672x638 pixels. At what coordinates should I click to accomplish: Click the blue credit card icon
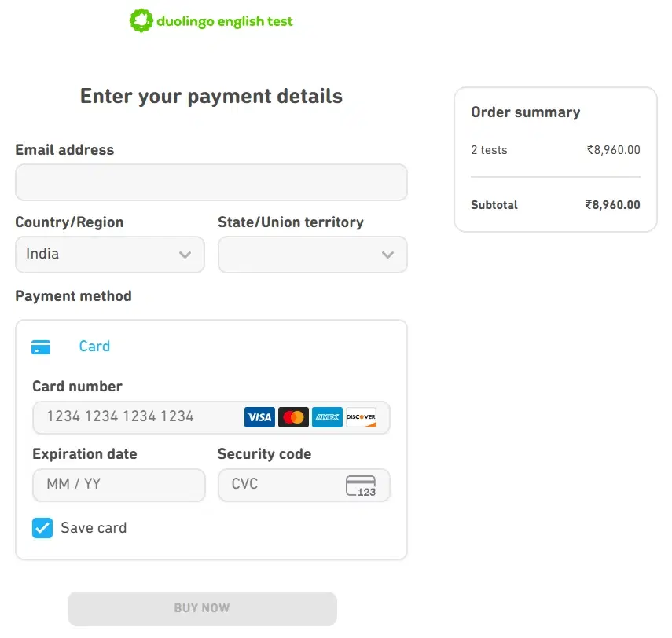(41, 346)
